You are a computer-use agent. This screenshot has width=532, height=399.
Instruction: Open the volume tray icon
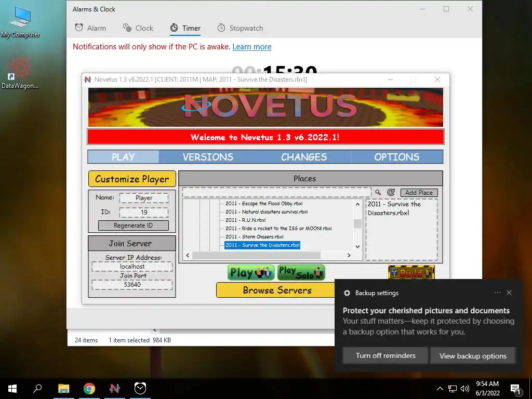point(465,389)
